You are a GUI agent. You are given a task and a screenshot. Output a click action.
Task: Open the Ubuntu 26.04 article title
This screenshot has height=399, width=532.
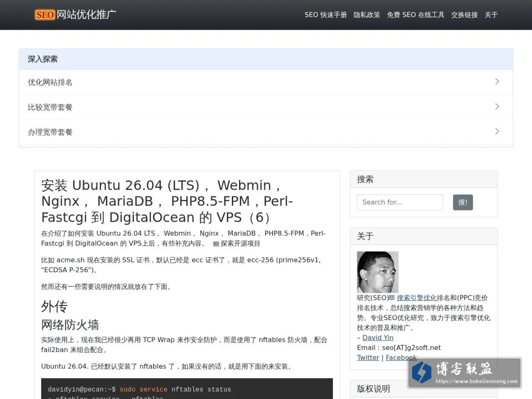point(167,201)
